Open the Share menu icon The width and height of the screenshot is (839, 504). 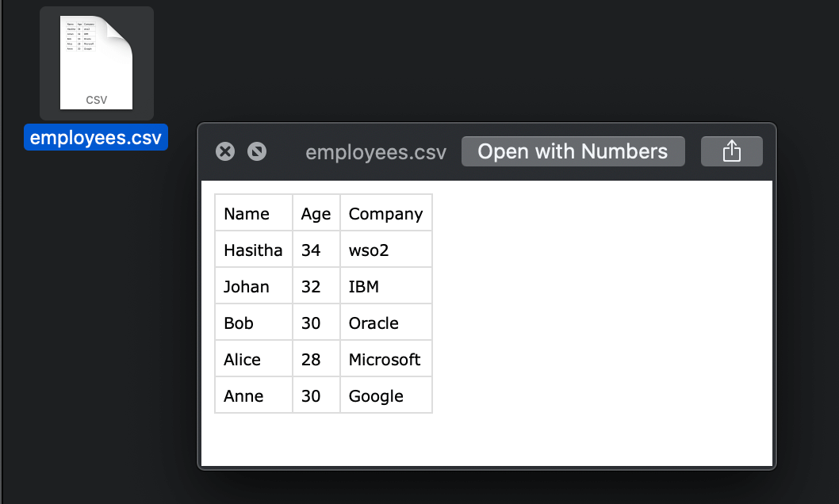(x=731, y=151)
